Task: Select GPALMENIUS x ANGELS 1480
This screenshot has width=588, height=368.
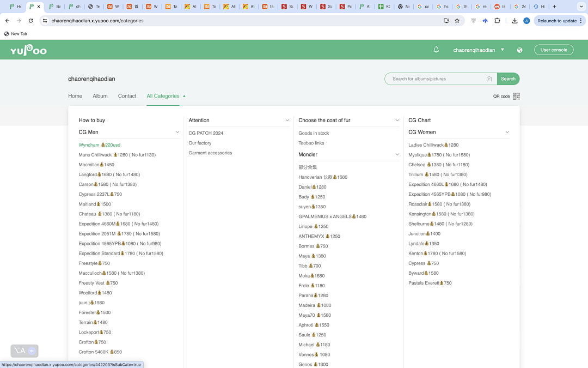Action: pyautogui.click(x=332, y=216)
